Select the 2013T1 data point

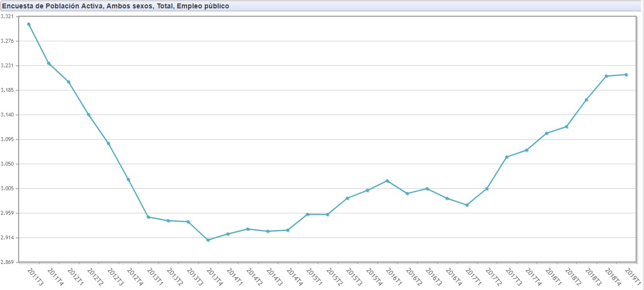point(148,217)
